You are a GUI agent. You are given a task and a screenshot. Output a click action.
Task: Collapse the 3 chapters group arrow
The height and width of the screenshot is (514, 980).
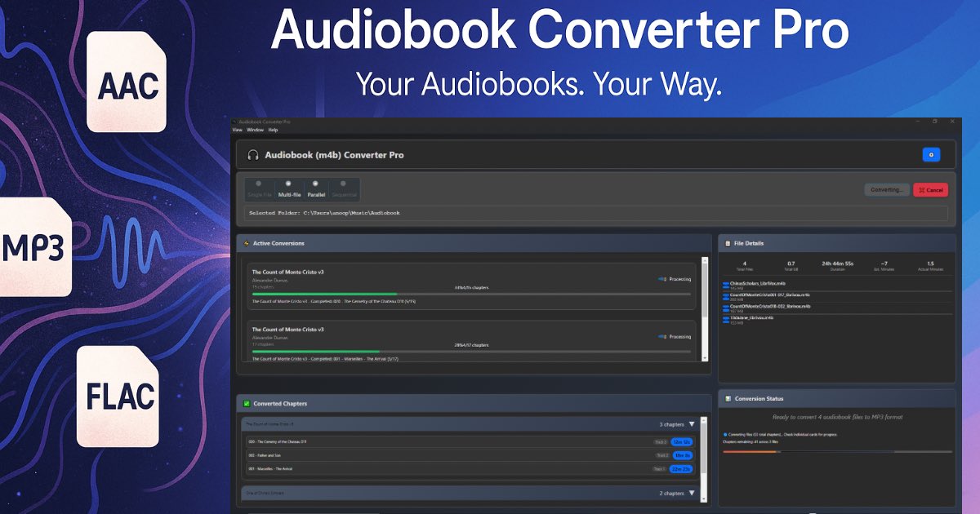(x=692, y=424)
